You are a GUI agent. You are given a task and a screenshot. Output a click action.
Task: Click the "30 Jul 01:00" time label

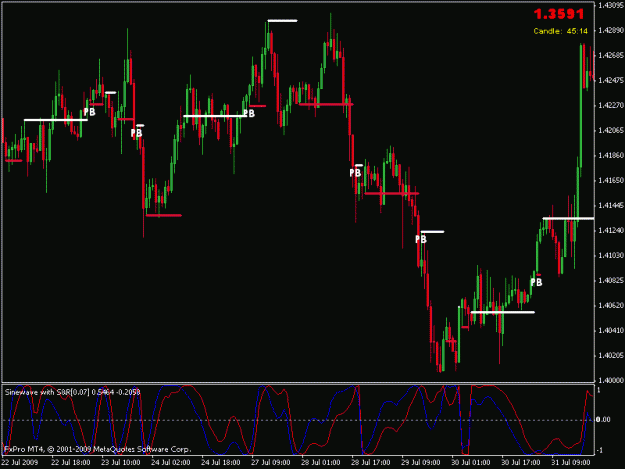471,463
